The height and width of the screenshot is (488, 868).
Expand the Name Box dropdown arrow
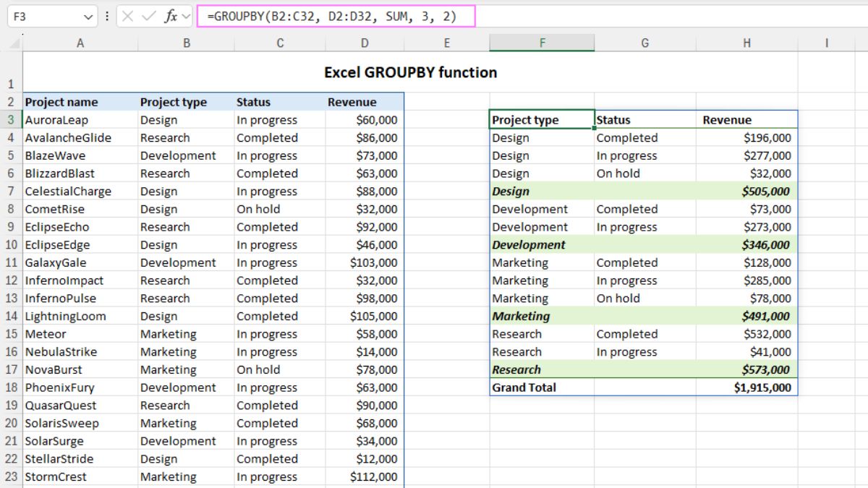tap(88, 16)
